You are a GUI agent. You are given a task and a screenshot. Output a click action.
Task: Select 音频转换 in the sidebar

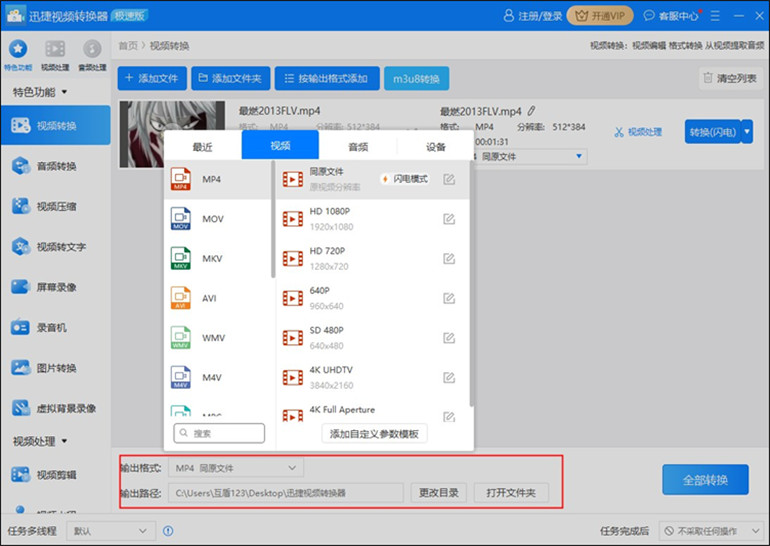[55, 166]
